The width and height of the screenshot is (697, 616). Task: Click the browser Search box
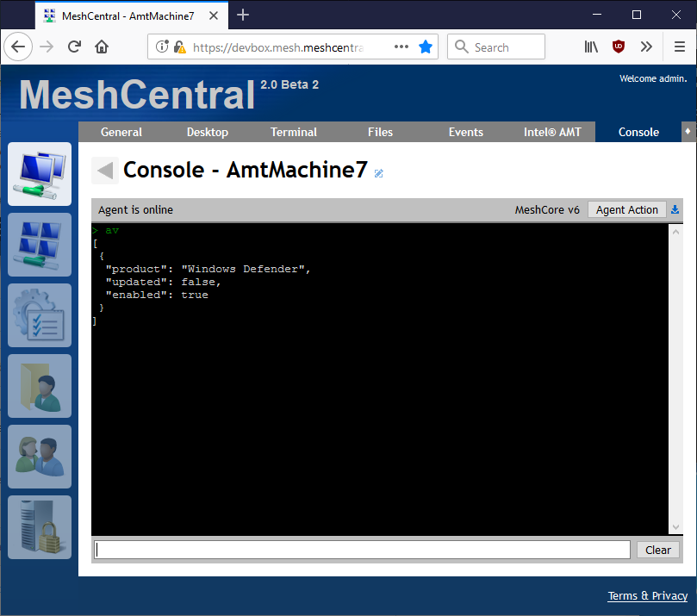496,47
